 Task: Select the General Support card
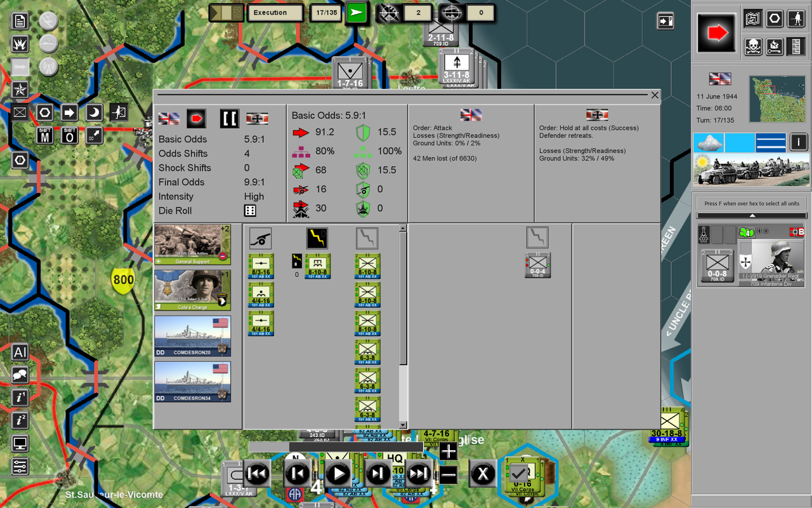pos(192,244)
